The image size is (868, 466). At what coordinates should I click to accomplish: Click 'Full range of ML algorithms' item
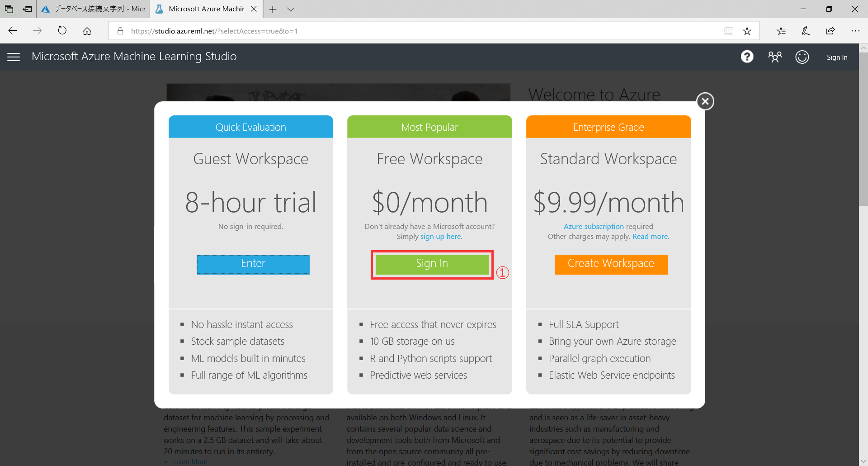[249, 375]
